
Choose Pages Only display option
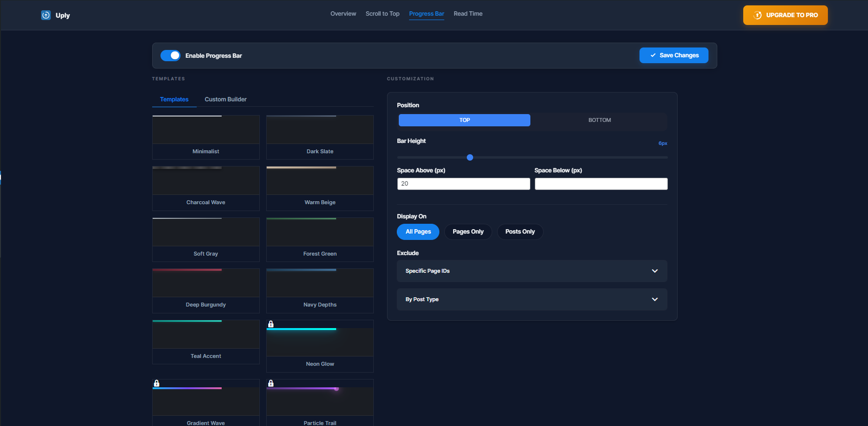click(x=468, y=232)
